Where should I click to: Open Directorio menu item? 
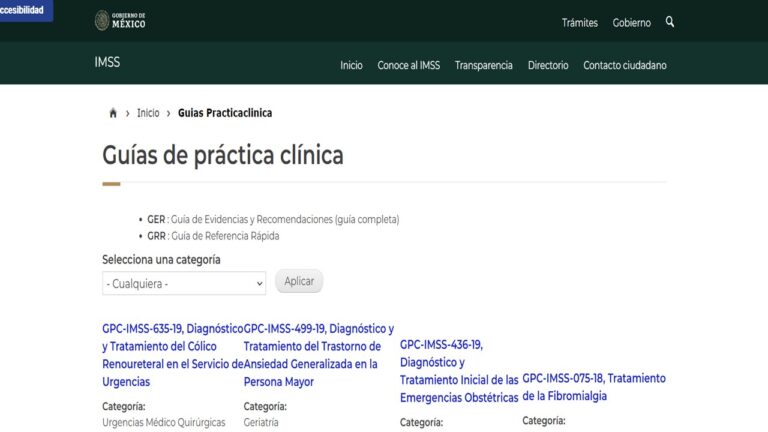548,65
